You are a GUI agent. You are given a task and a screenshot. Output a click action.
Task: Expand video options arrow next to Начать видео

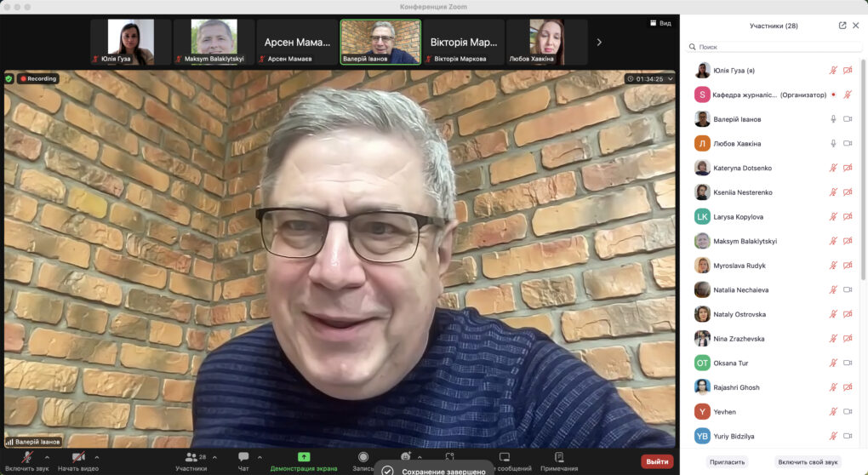tap(97, 457)
